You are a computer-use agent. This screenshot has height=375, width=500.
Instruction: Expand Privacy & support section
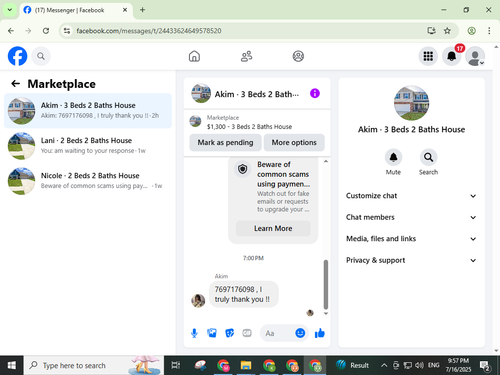[x=411, y=260]
